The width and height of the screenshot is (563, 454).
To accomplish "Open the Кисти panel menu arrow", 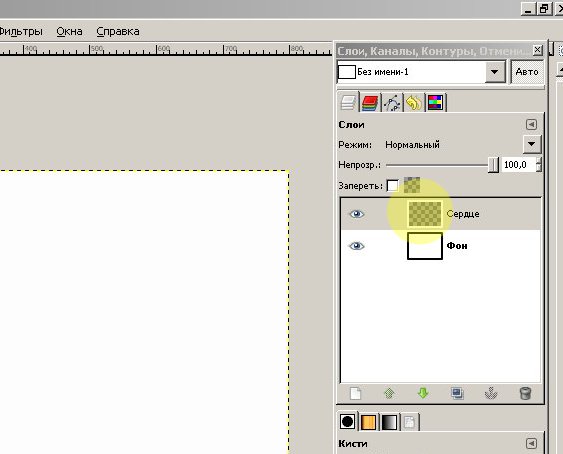I will (531, 444).
